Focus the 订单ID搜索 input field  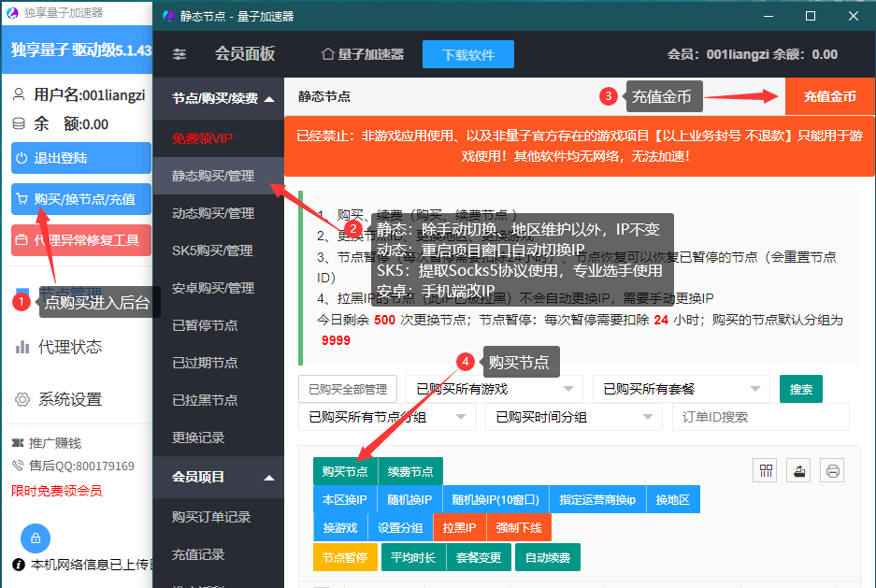(x=761, y=417)
